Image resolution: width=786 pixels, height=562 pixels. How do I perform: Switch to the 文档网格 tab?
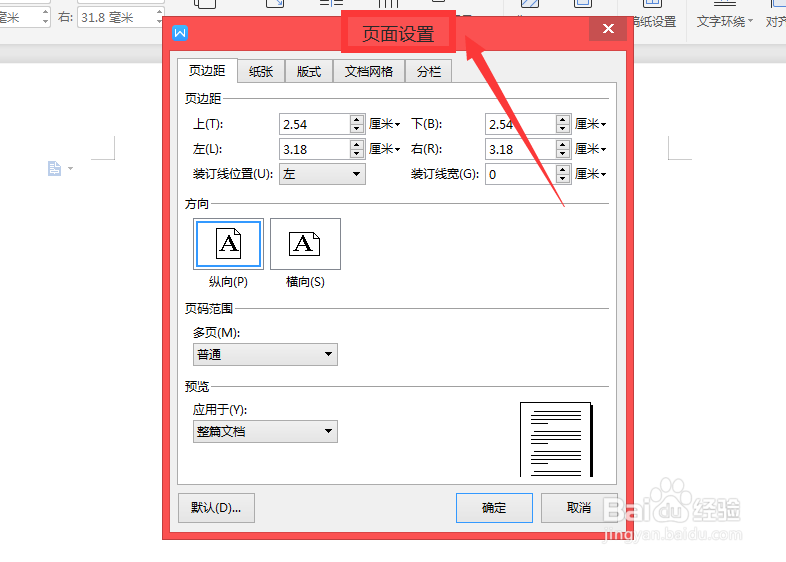368,72
